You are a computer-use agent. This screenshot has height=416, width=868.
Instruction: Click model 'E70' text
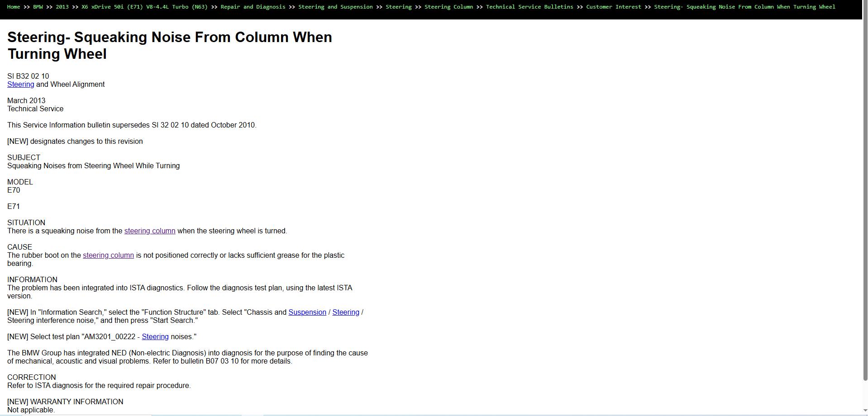14,190
